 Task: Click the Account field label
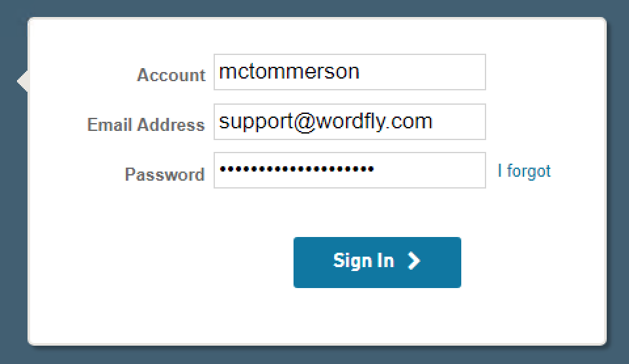(171, 75)
